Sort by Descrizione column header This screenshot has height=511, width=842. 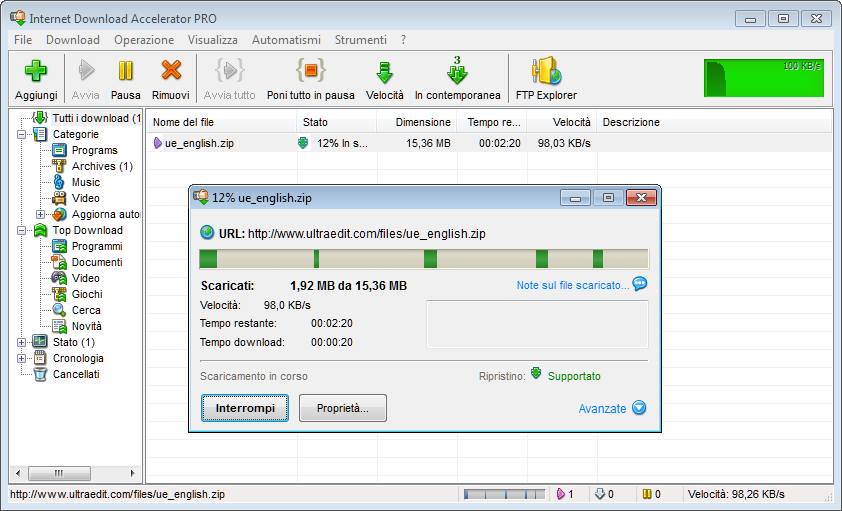click(x=714, y=122)
